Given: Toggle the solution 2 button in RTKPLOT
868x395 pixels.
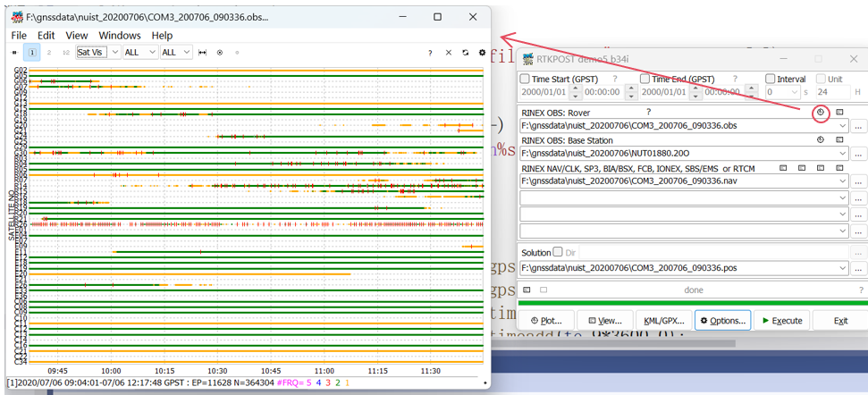Looking at the screenshot, I should point(48,52).
